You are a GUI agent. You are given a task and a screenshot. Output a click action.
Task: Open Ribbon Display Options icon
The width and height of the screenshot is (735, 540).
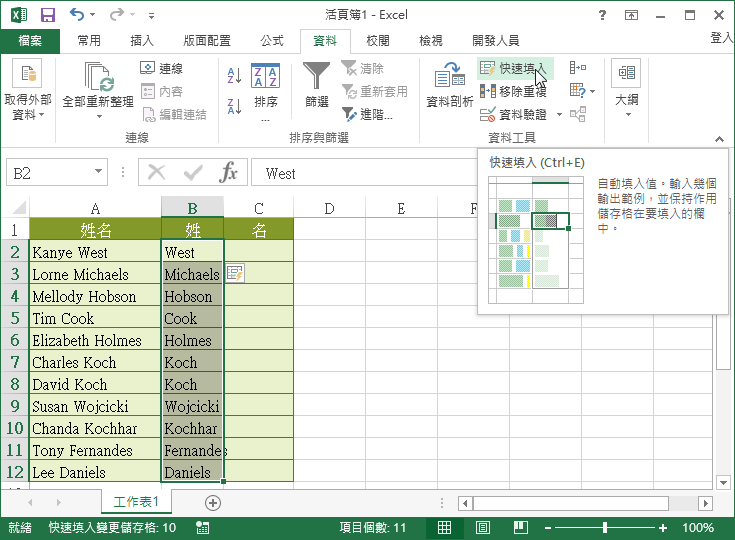click(x=631, y=15)
